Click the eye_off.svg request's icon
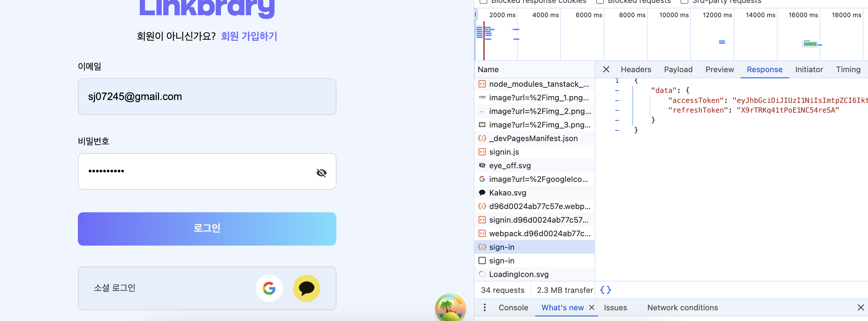Viewport: 868px width, 321px height. coord(482,165)
